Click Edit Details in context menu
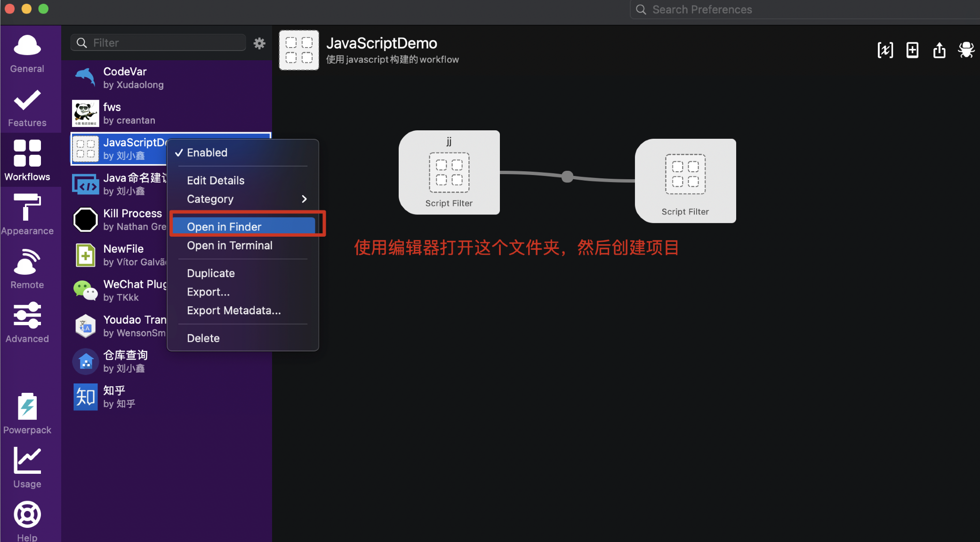980x542 pixels. coord(216,181)
